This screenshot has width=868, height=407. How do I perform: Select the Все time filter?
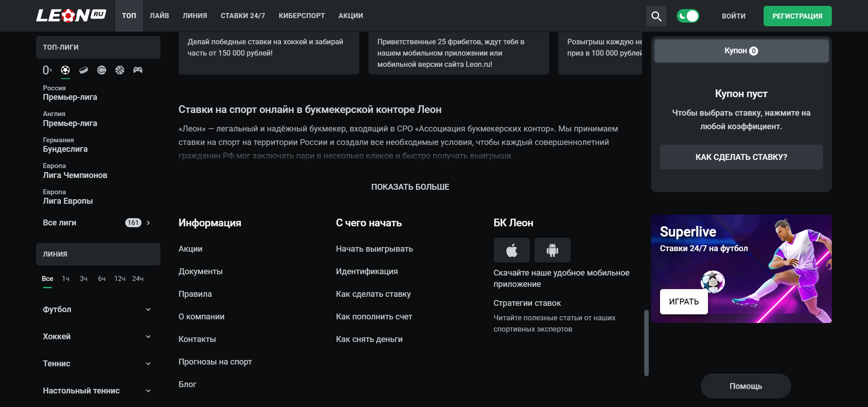click(47, 279)
